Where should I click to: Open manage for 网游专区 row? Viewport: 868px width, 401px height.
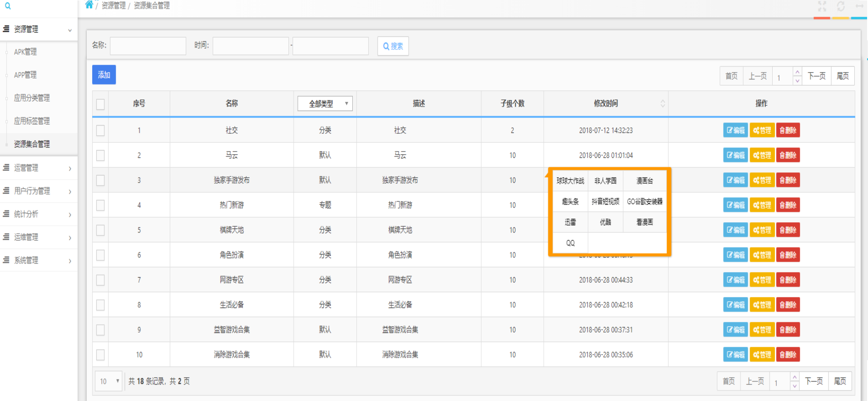coord(762,280)
